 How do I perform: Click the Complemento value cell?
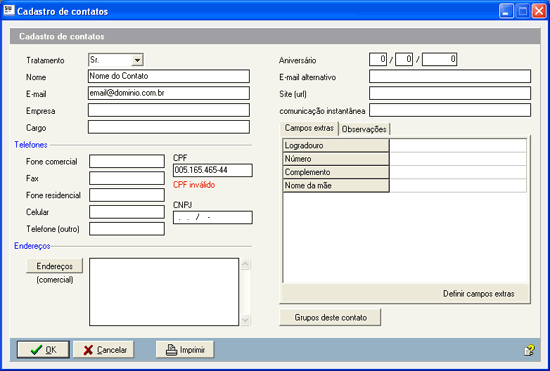458,172
